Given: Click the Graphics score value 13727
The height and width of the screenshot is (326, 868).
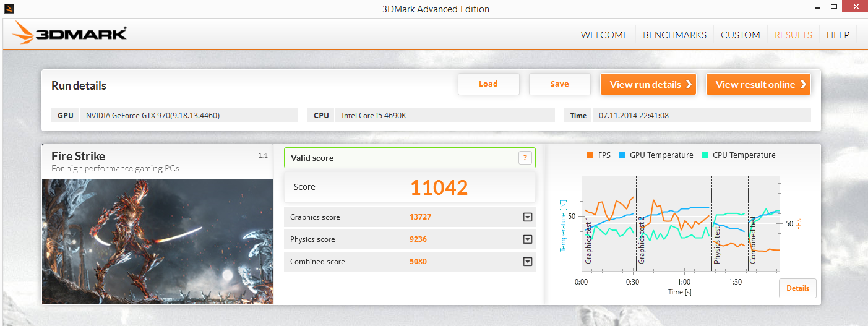Looking at the screenshot, I should coord(420,217).
